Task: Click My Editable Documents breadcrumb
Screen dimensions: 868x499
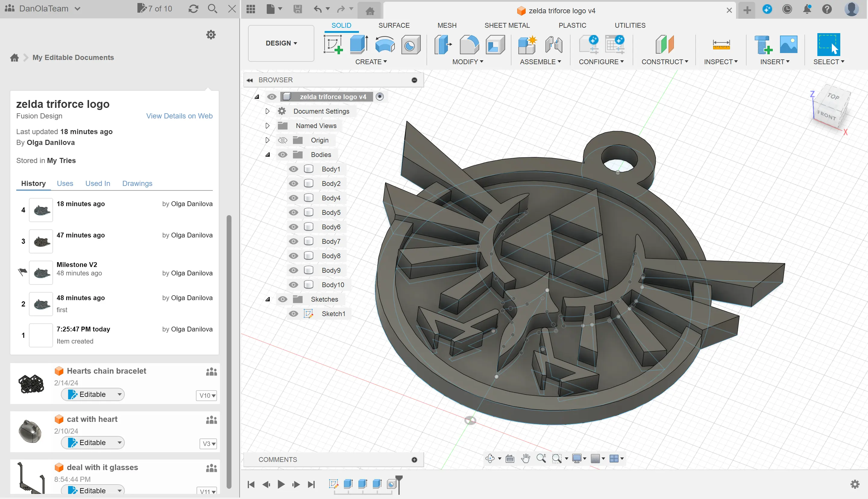Action: 73,58
